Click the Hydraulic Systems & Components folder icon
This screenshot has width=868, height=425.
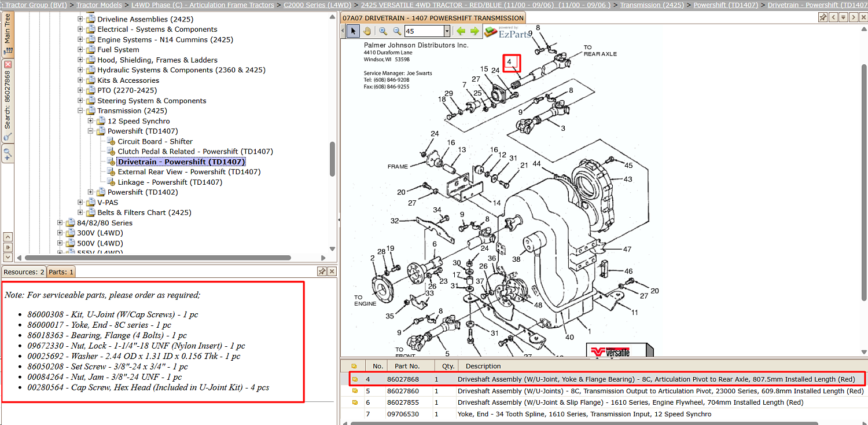[91, 70]
